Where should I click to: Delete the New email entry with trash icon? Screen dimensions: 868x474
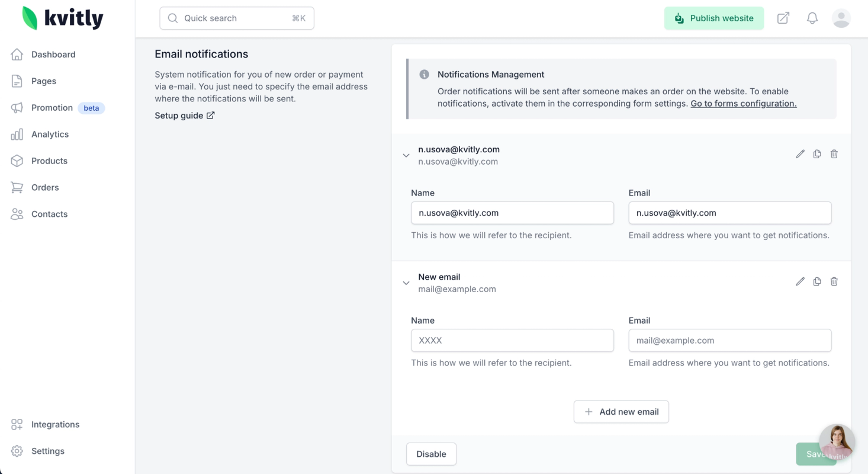point(834,281)
